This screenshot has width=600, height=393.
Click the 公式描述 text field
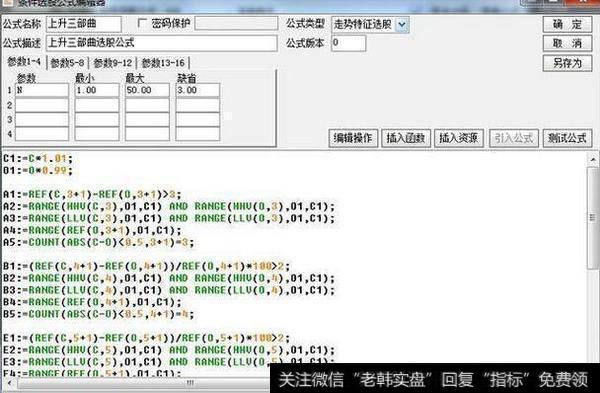(x=161, y=43)
